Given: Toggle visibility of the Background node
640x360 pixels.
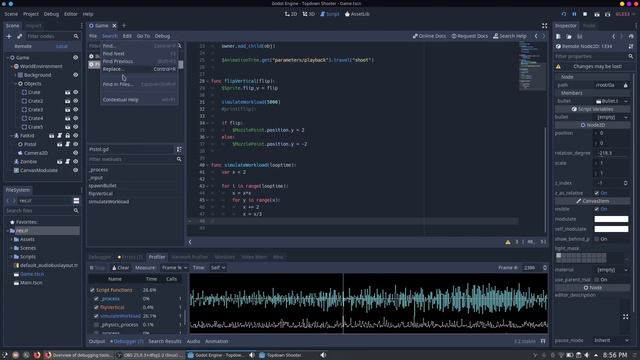Looking at the screenshot, I should [x=76, y=75].
